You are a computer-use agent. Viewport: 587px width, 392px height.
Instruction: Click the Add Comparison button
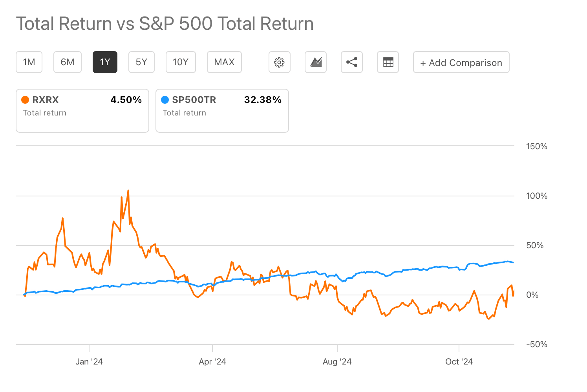pyautogui.click(x=461, y=62)
